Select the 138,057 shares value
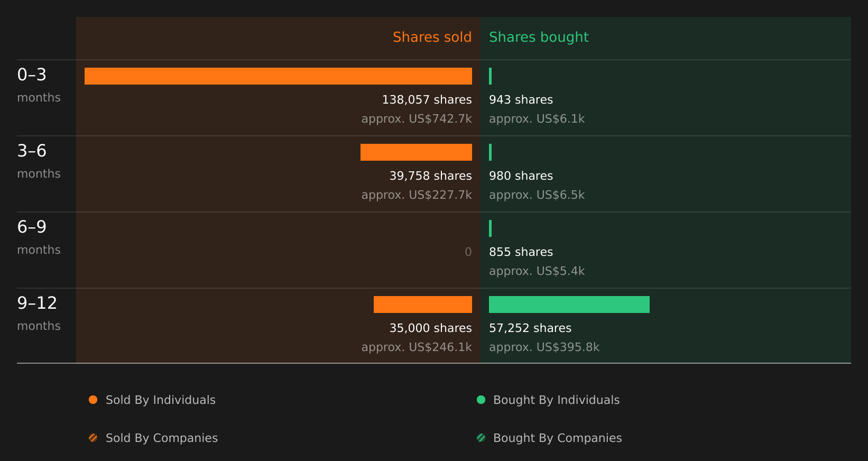The height and width of the screenshot is (461, 868). pos(427,99)
